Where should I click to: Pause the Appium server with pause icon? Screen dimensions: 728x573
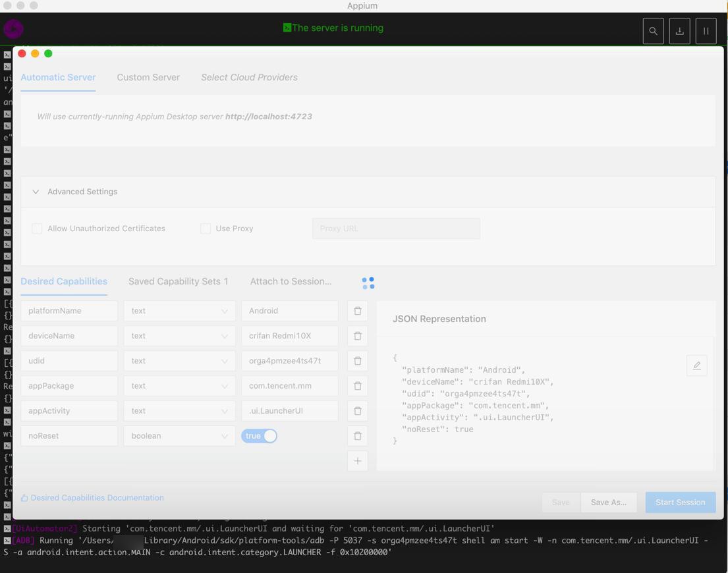706,31
